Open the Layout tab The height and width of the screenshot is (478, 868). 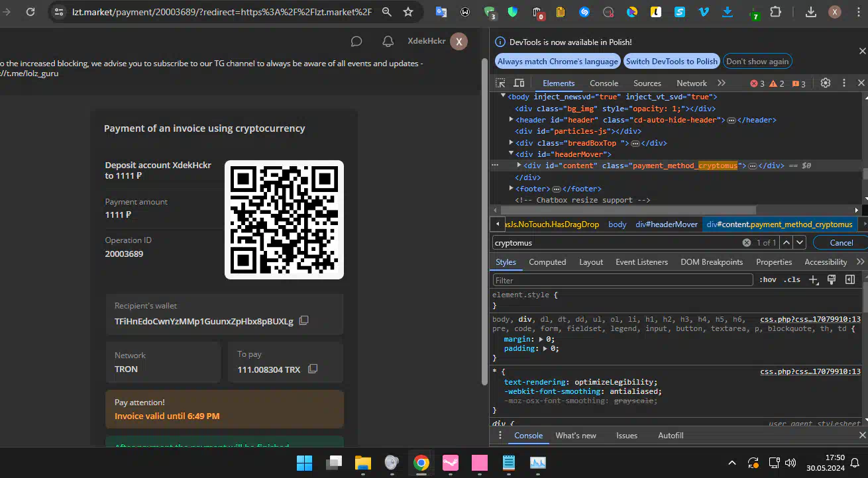(591, 262)
